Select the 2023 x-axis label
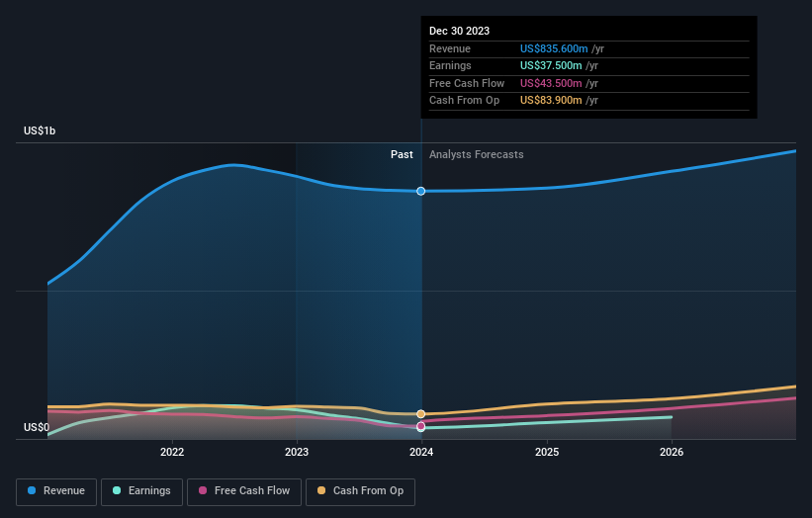The height and width of the screenshot is (518, 812). coord(297,452)
